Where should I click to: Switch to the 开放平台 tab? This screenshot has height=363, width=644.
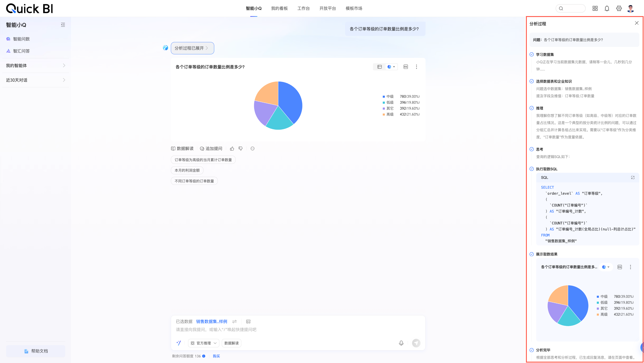(x=328, y=8)
